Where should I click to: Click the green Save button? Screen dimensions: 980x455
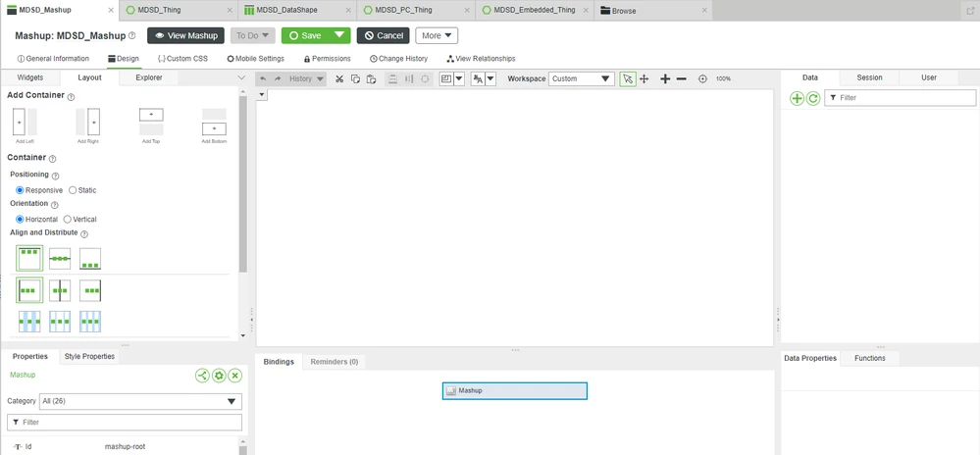coord(305,35)
